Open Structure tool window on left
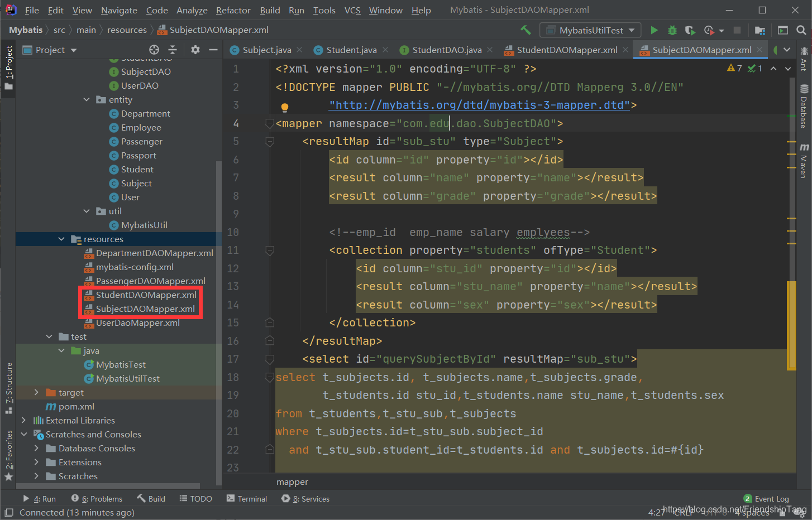This screenshot has width=812, height=520. click(x=8, y=388)
